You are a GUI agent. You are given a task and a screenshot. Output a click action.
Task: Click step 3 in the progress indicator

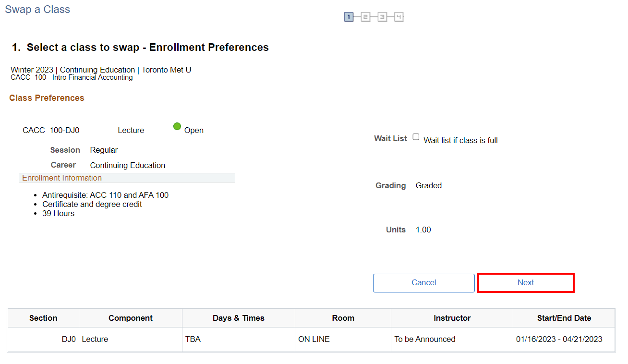[382, 17]
